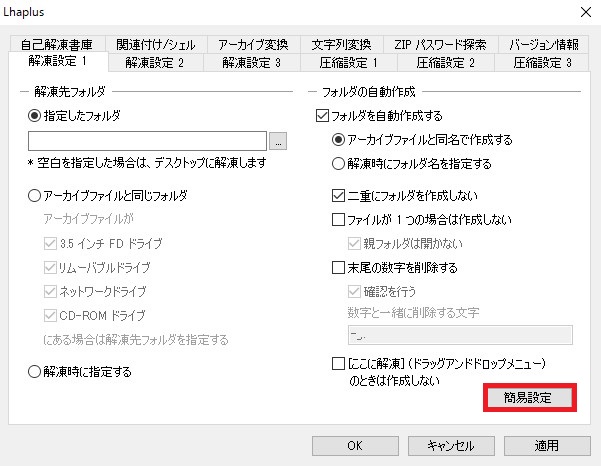Switch to the 圧縮設定 1 tab
The height and width of the screenshot is (466, 601).
349,62
